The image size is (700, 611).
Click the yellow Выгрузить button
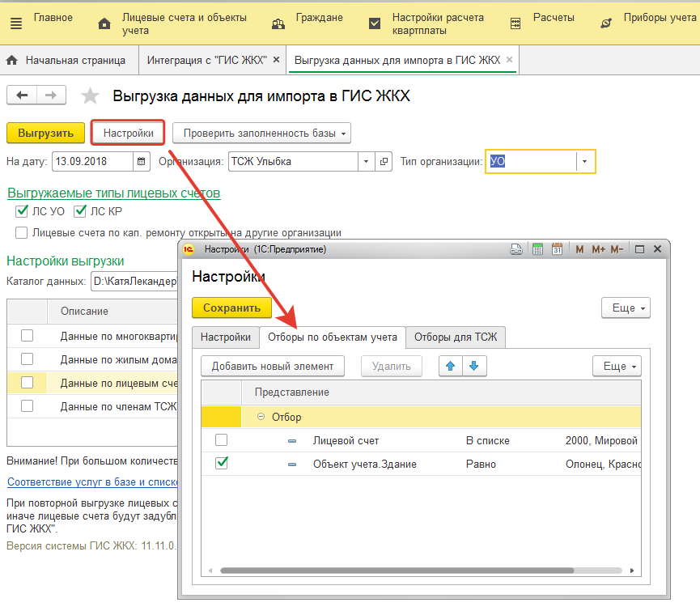tap(45, 133)
